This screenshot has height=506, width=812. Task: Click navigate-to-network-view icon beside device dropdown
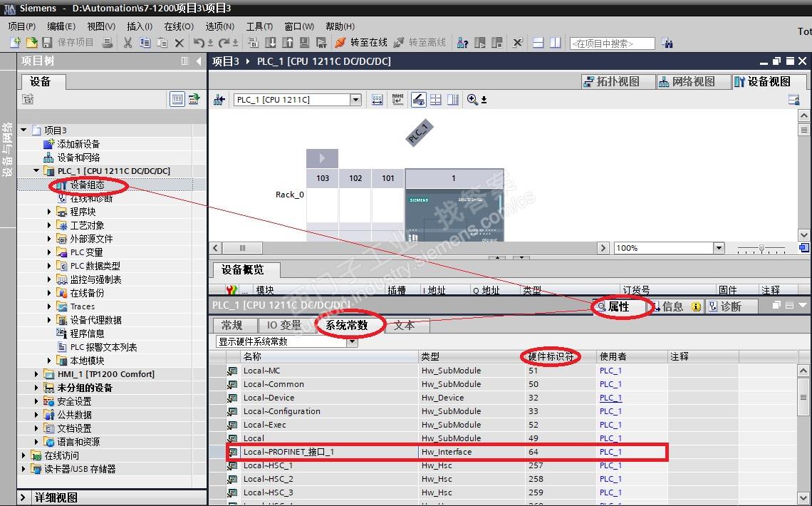tap(219, 100)
